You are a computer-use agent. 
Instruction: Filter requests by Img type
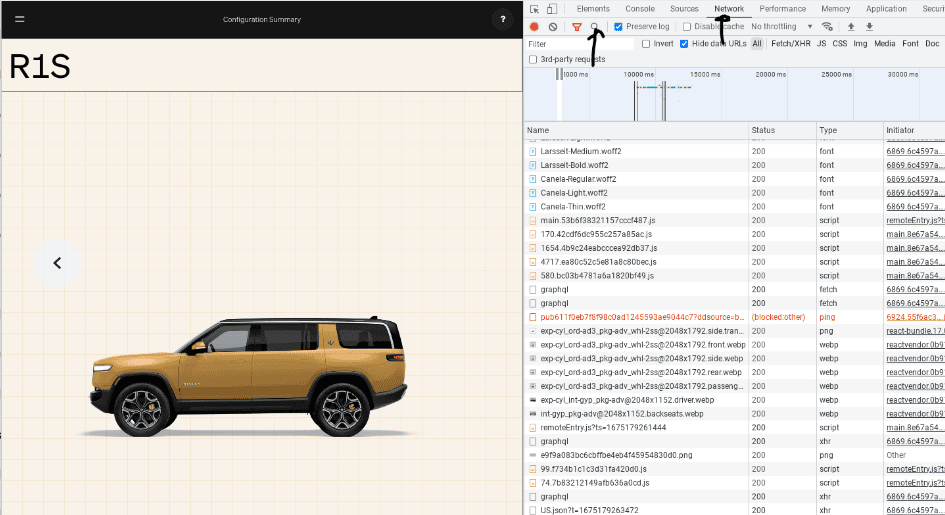pos(860,44)
